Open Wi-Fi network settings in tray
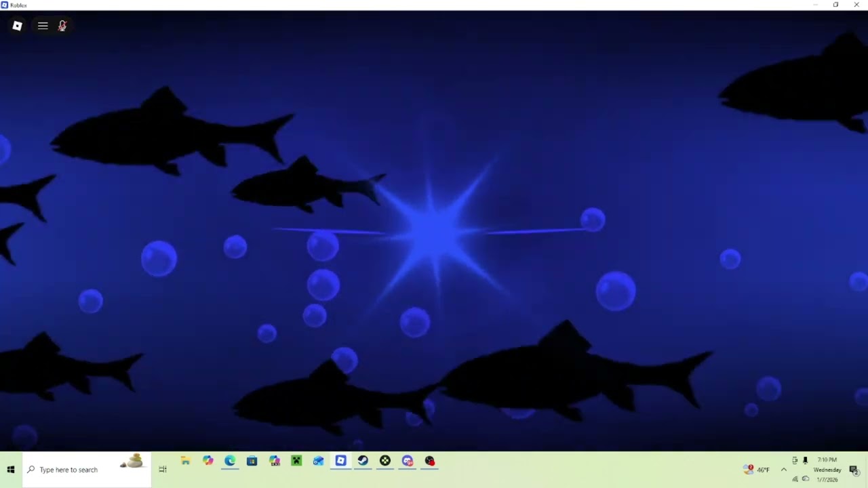The height and width of the screenshot is (488, 868). coord(795,479)
